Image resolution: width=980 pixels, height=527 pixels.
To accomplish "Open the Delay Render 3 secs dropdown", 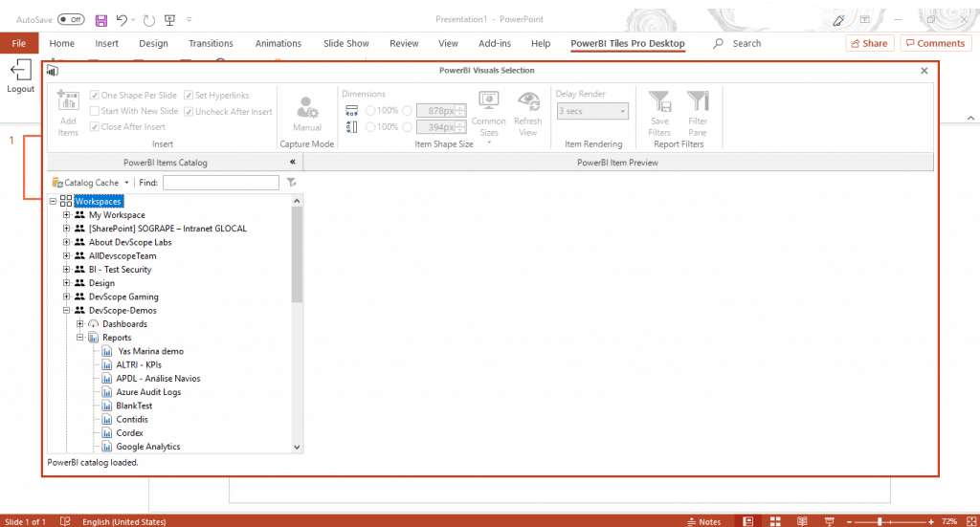I will point(592,111).
